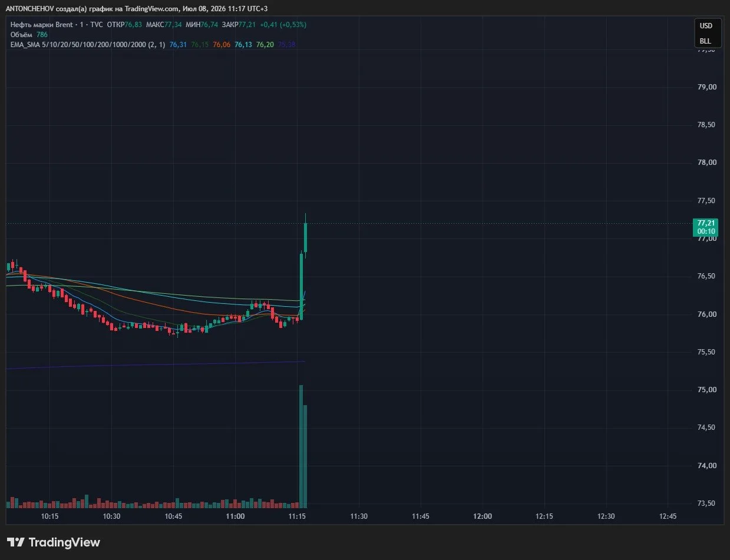Click the 75,00 price axis label
The width and height of the screenshot is (730, 560).
pyautogui.click(x=706, y=390)
